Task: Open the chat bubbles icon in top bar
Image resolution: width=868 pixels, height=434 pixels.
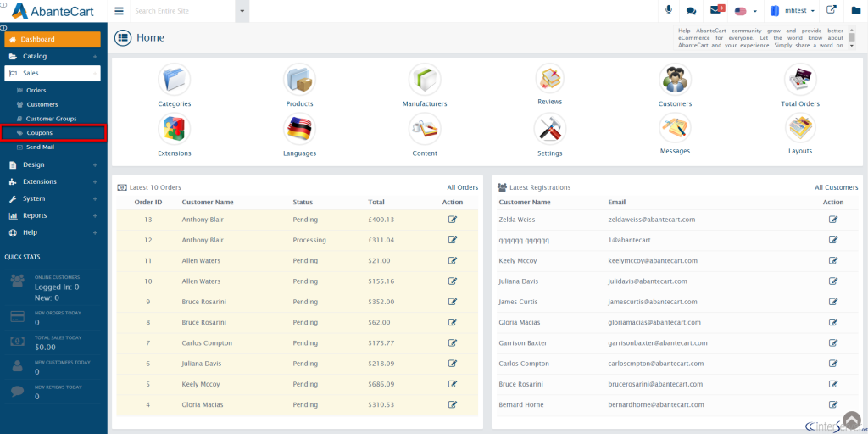Action: pos(691,10)
